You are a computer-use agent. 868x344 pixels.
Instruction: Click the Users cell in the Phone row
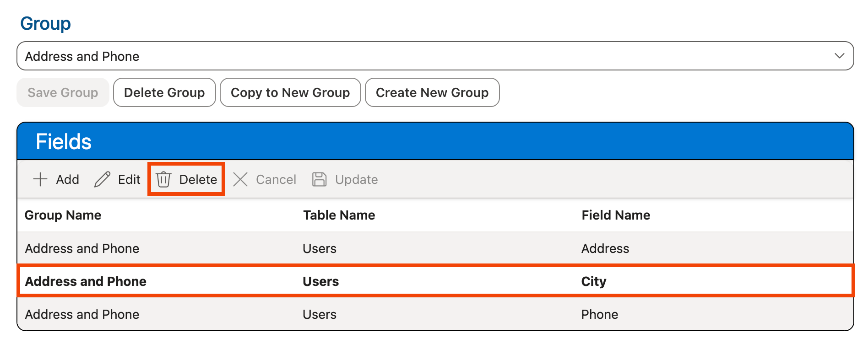click(320, 314)
